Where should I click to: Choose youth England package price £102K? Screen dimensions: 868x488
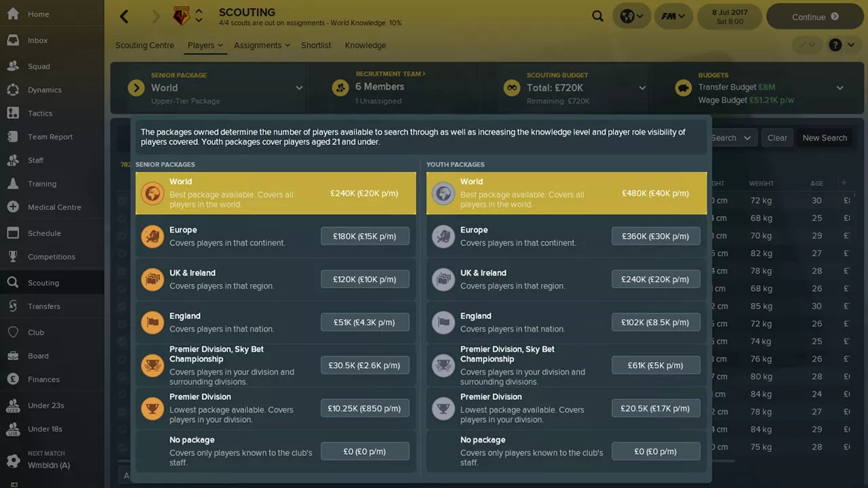pos(655,323)
